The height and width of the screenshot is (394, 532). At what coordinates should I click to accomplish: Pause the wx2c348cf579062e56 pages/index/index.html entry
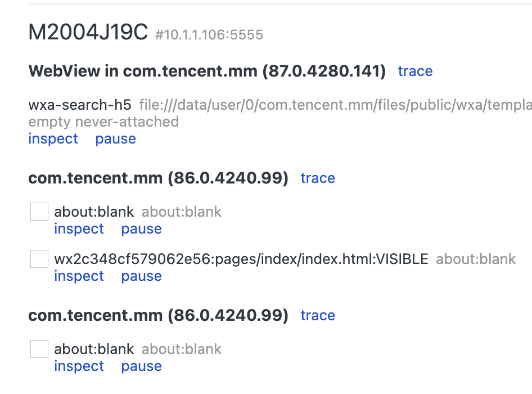click(141, 276)
